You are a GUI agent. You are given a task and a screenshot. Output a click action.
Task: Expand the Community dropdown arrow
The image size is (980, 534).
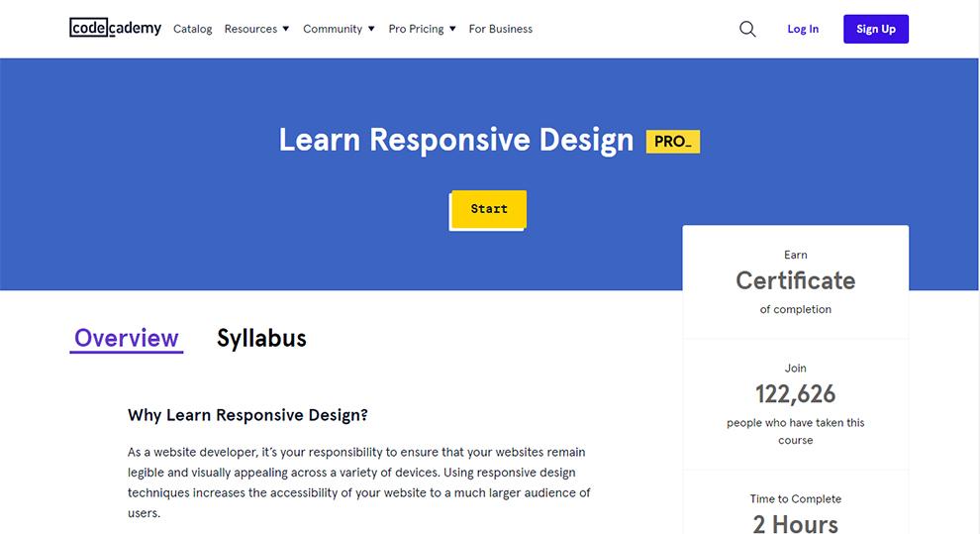click(x=371, y=29)
